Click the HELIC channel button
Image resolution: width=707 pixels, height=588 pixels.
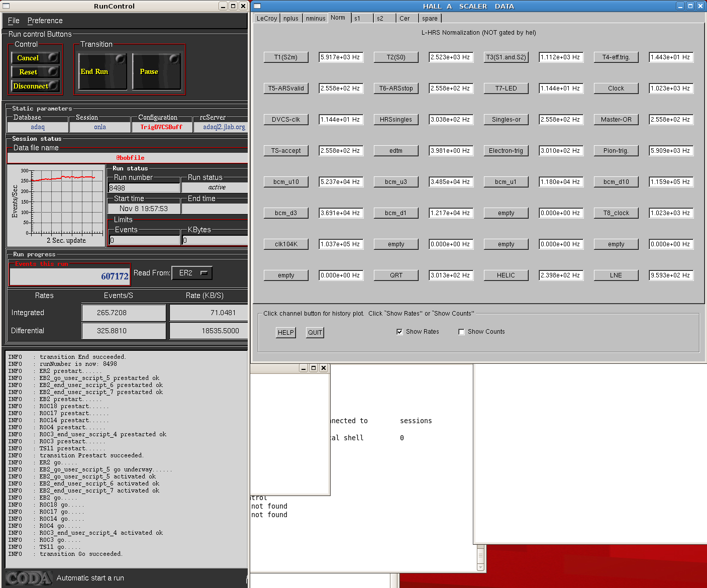(506, 275)
